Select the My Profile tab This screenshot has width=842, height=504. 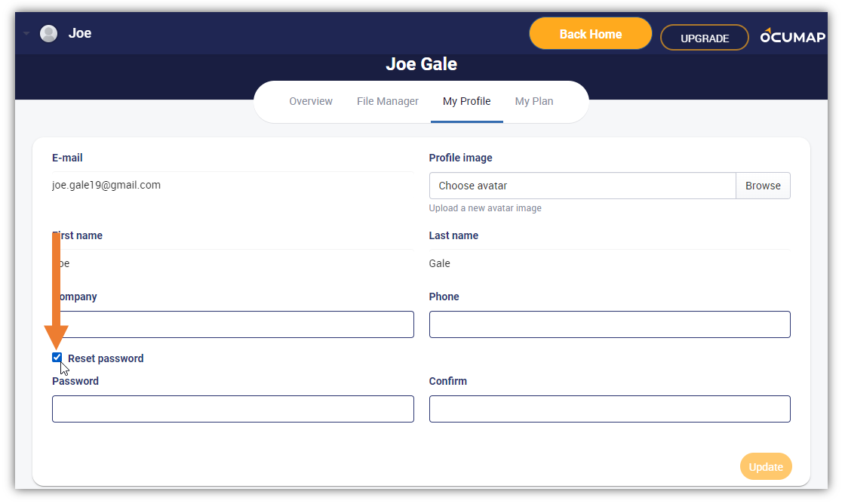[466, 101]
